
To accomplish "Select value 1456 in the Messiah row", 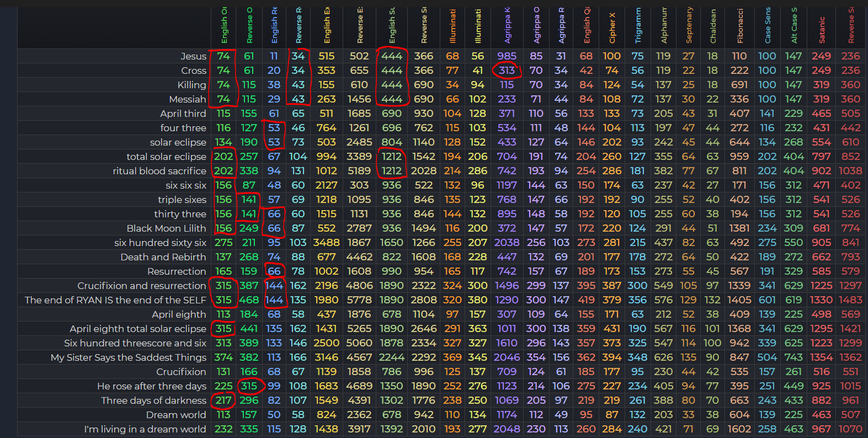I will click(359, 99).
